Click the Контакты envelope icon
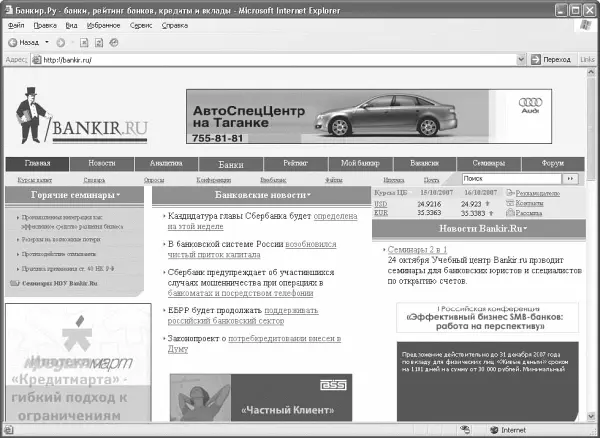Image resolution: width=600 pixels, height=438 pixels. click(x=510, y=203)
